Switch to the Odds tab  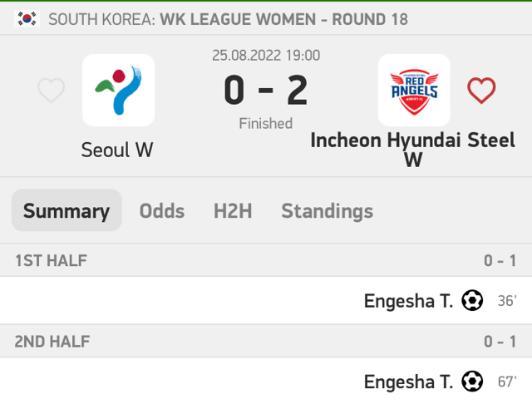click(x=162, y=210)
